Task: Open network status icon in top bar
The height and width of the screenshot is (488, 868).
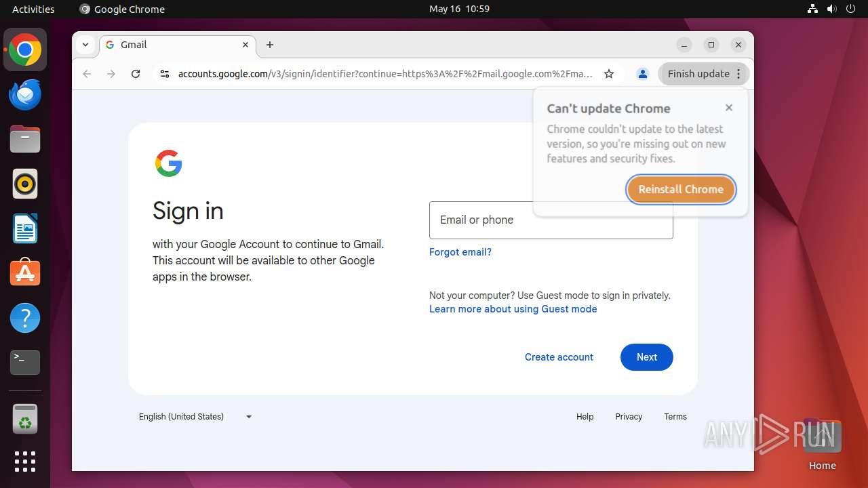Action: click(x=813, y=9)
